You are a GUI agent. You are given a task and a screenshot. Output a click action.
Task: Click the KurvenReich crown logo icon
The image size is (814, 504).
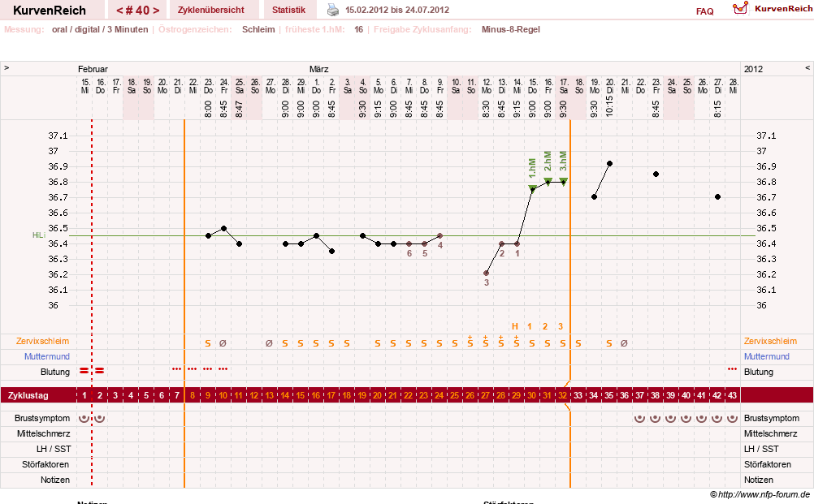coord(741,8)
